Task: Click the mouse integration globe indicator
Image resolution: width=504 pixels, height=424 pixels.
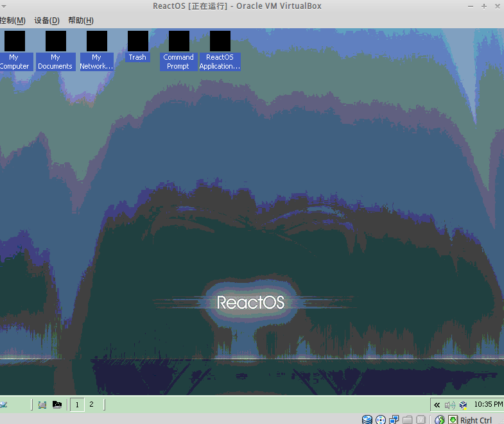Action: (439, 420)
